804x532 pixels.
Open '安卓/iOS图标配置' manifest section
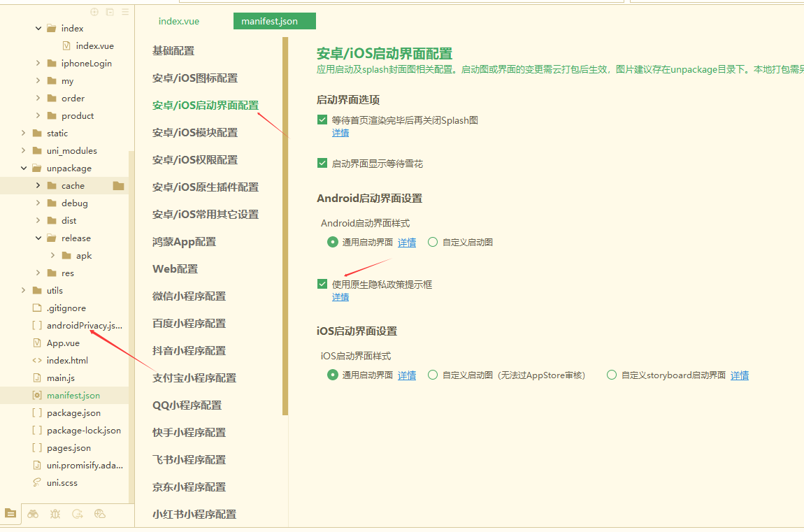(x=195, y=78)
